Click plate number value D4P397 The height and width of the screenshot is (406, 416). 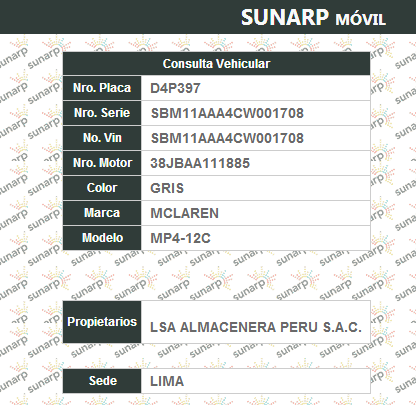pos(175,88)
